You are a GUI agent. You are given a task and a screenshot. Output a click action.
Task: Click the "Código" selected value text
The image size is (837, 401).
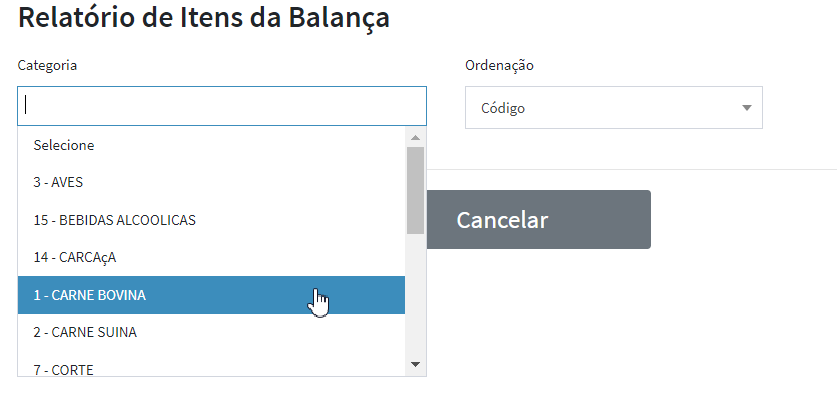503,108
